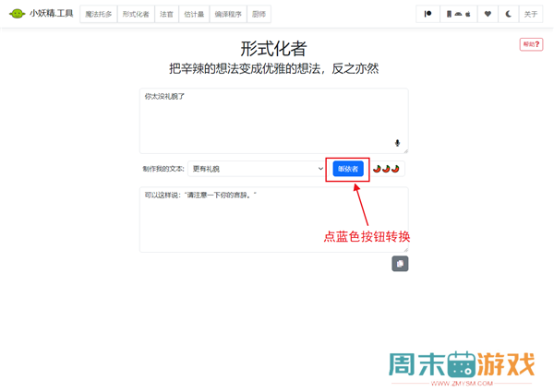Screen dimensions: 554x392
Task: Click the blue convert button
Action: tap(348, 169)
